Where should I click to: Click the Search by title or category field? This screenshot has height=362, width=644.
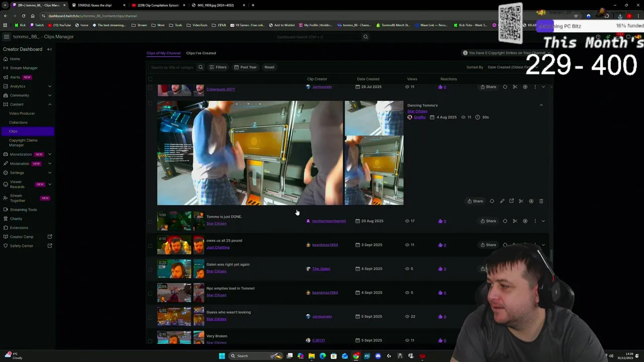coord(172,67)
